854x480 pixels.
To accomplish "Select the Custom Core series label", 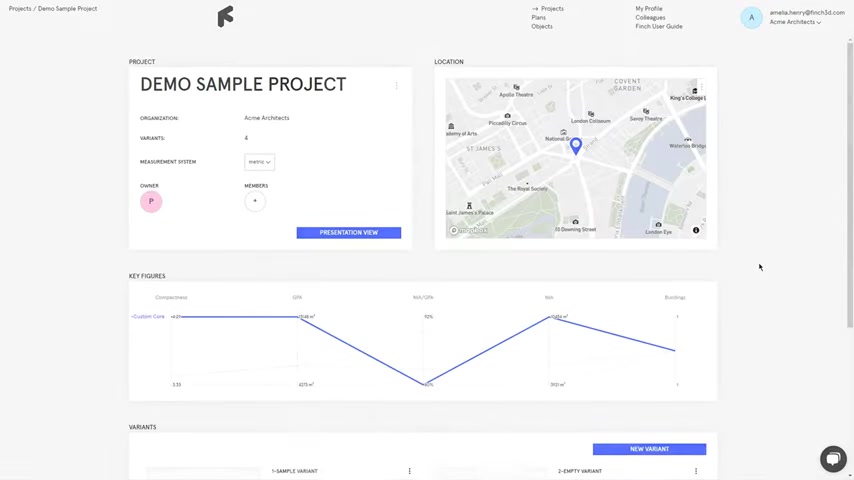I will click(148, 317).
